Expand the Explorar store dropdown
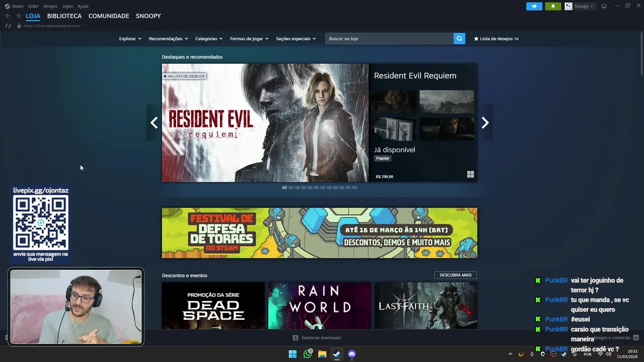Screen dimensions: 644x362 pyautogui.click(x=130, y=39)
